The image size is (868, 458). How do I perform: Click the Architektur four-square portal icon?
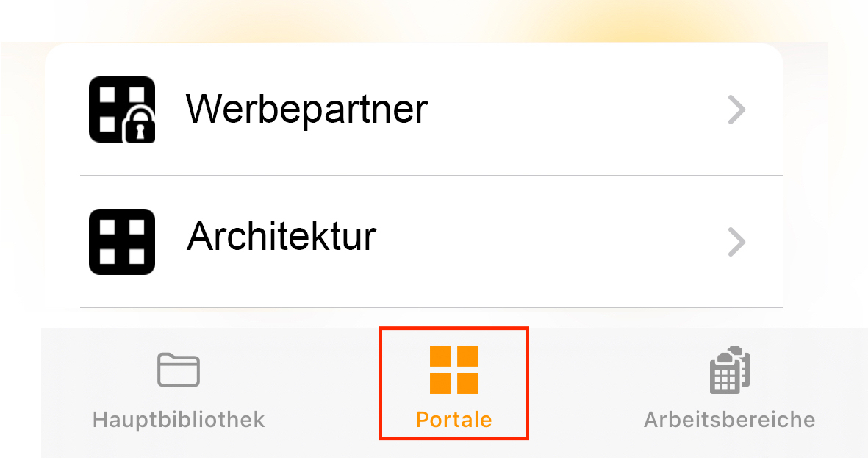point(122,242)
